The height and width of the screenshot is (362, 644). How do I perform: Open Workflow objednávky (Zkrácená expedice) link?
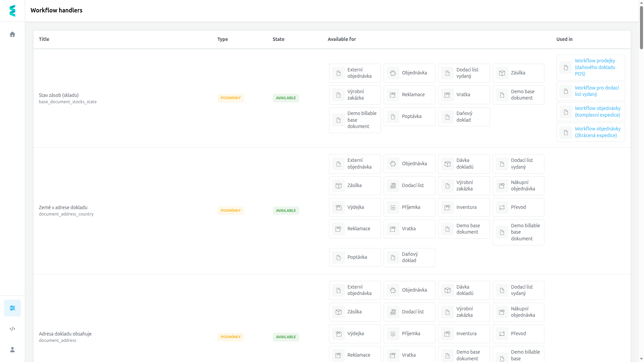[597, 132]
